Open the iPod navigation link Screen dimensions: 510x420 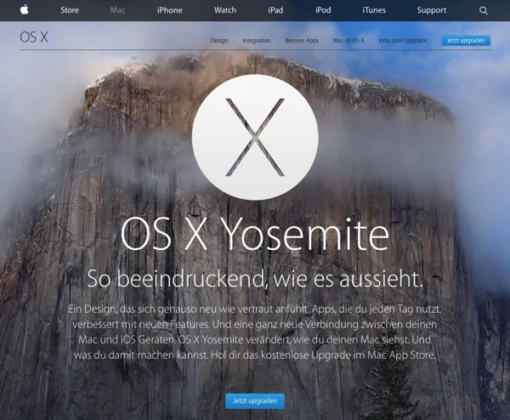coord(323,10)
